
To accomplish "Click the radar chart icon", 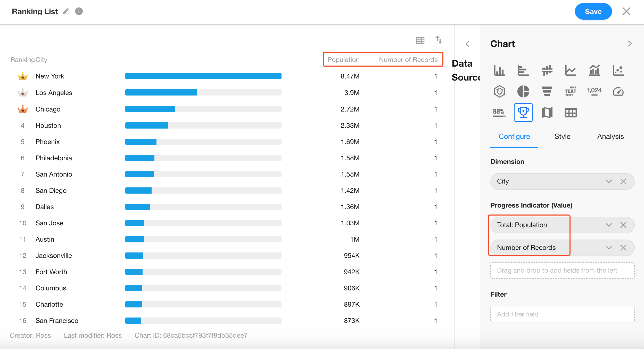I will point(499,91).
